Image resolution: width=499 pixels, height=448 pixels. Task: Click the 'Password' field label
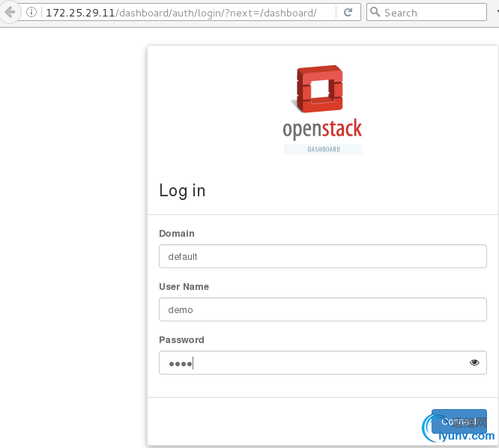(181, 339)
